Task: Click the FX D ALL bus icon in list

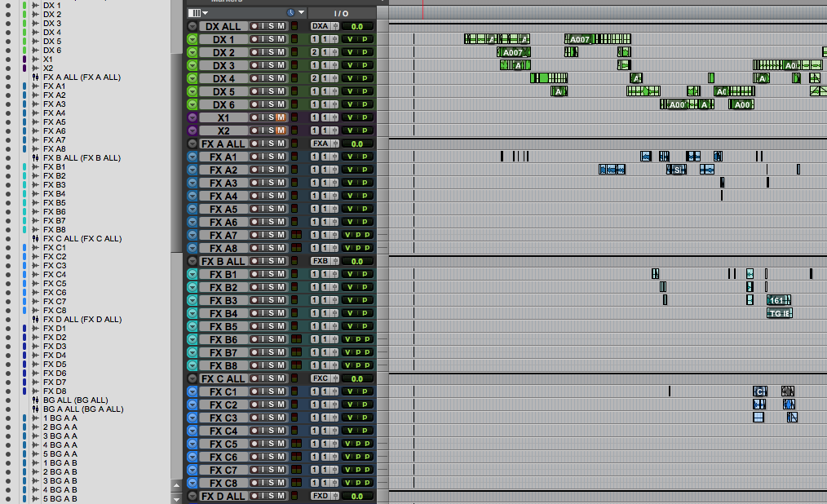Action: (35, 320)
